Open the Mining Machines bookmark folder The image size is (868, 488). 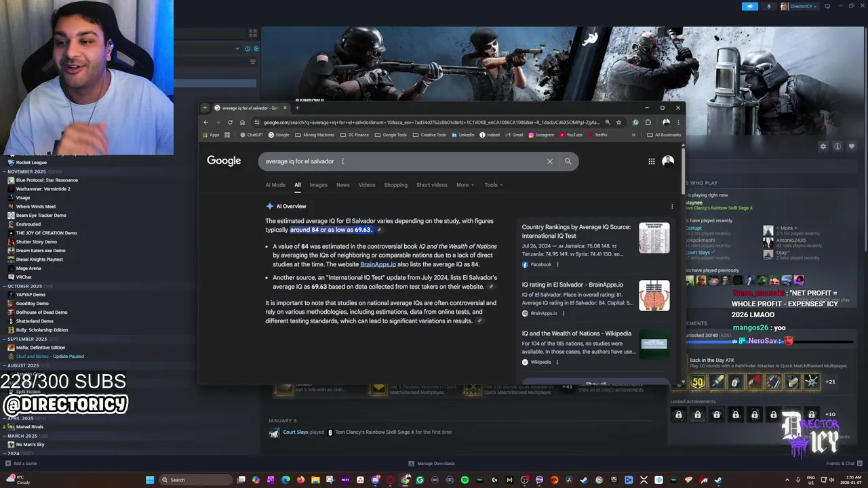[315, 135]
